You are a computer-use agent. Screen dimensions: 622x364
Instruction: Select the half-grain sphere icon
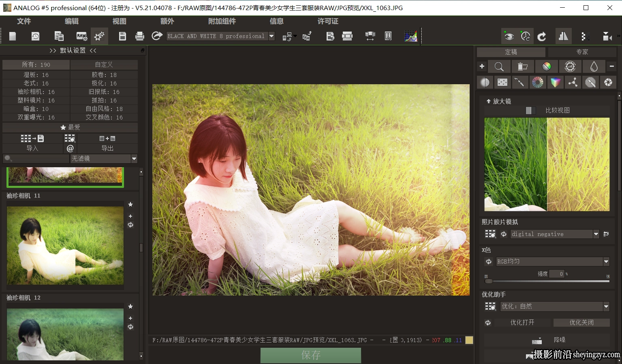click(x=485, y=83)
